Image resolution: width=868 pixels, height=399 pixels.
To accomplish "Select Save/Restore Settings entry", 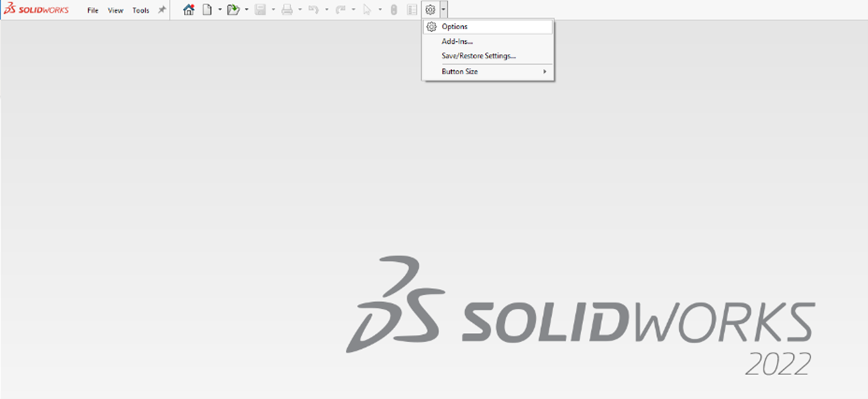I will [x=478, y=56].
